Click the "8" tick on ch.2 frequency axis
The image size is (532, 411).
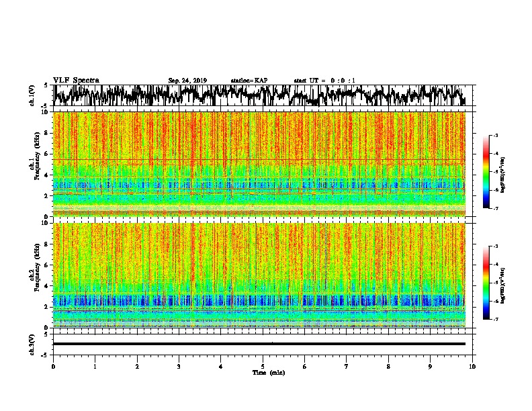pyautogui.click(x=46, y=244)
